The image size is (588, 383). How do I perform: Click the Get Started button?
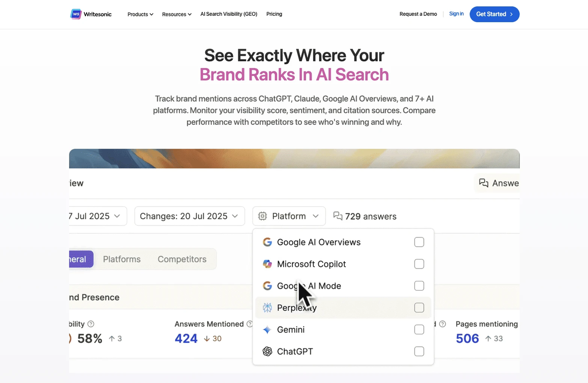click(x=494, y=14)
